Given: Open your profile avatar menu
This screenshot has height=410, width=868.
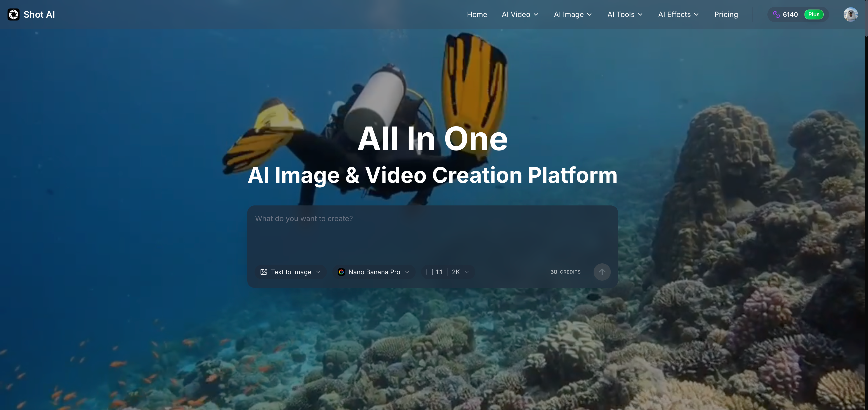Looking at the screenshot, I should point(851,14).
